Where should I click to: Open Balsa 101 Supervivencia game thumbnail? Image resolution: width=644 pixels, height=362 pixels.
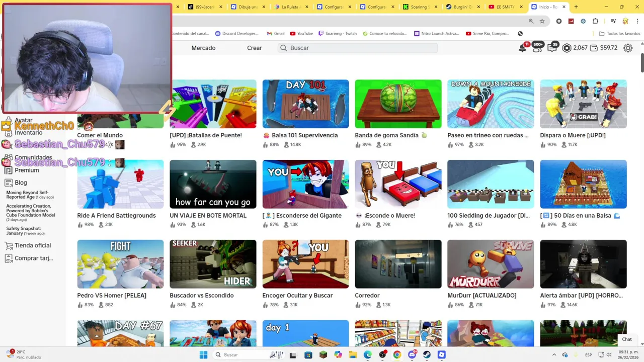tap(305, 104)
